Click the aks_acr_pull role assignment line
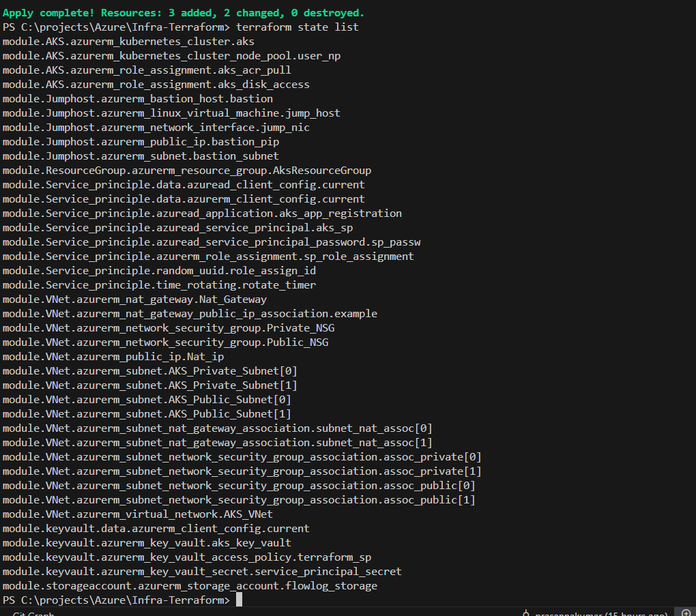696x616 pixels. [147, 70]
